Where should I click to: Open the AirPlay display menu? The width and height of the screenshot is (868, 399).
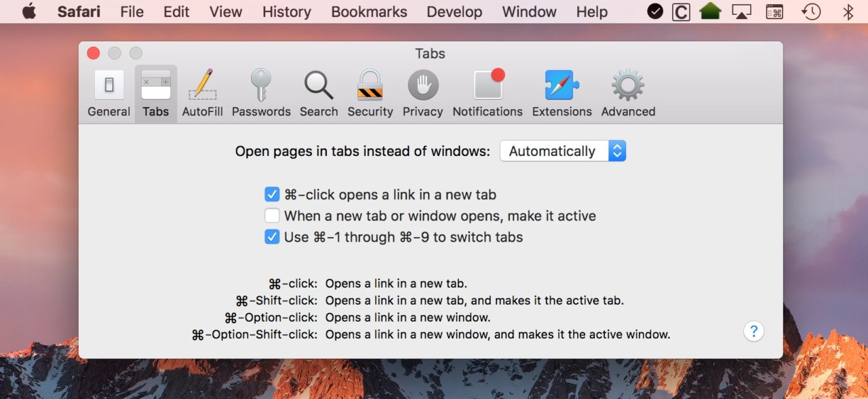(x=742, y=12)
